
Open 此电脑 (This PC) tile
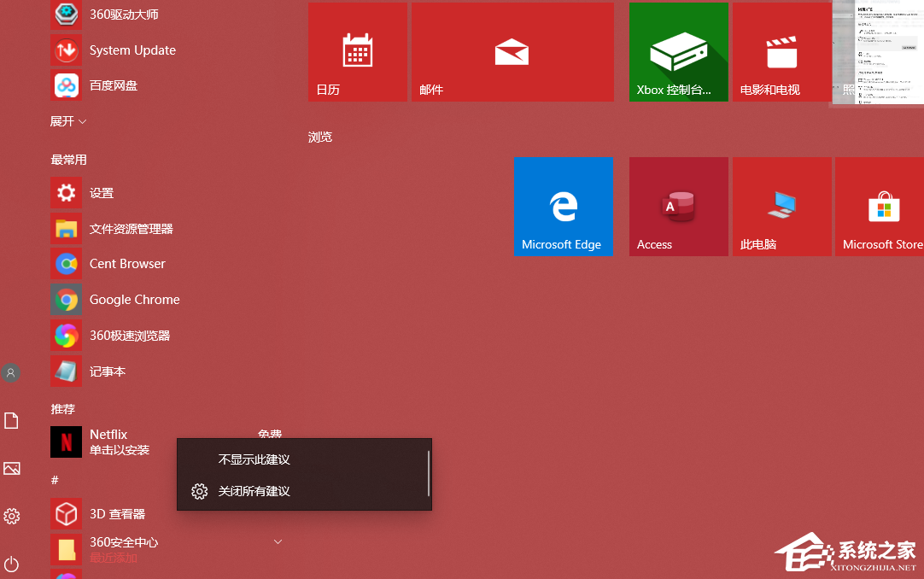click(x=781, y=206)
